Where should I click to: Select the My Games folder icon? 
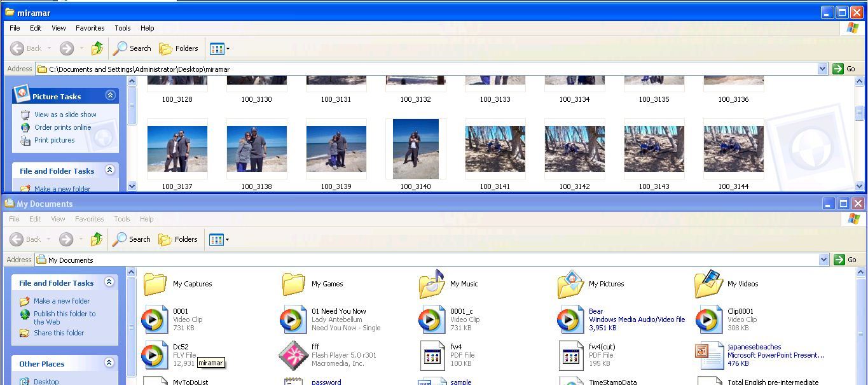[294, 284]
